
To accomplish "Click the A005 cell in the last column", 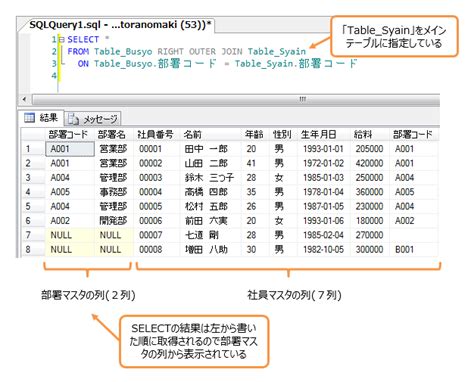I will pyautogui.click(x=414, y=192).
